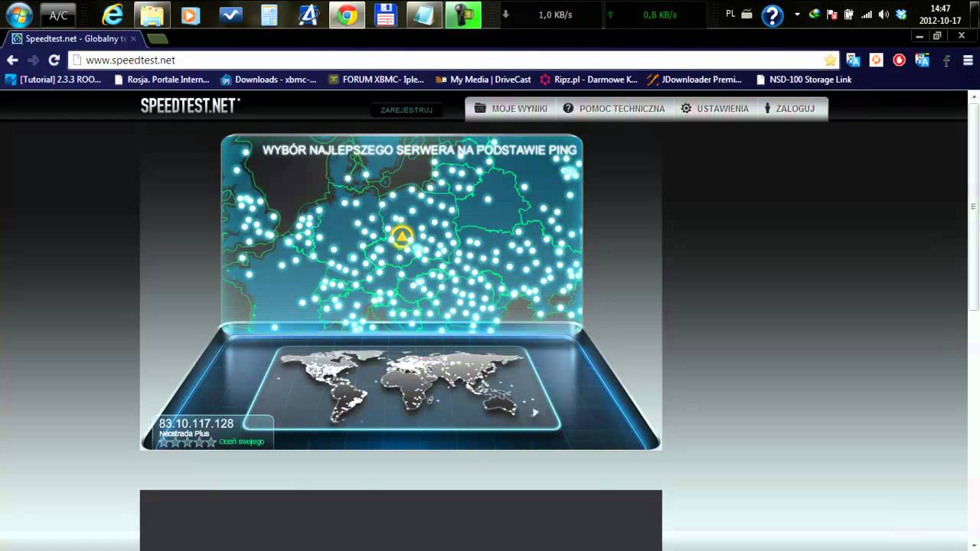
Task: Click the power plug battery tray icon
Action: pos(849,15)
